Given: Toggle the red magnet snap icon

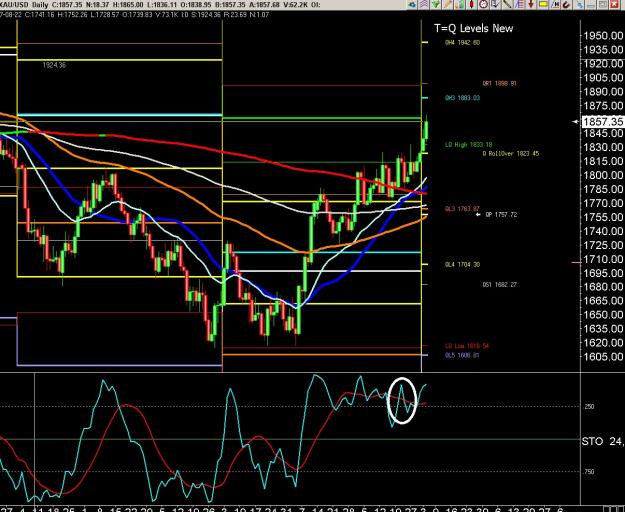Looking at the screenshot, I should point(567,4).
